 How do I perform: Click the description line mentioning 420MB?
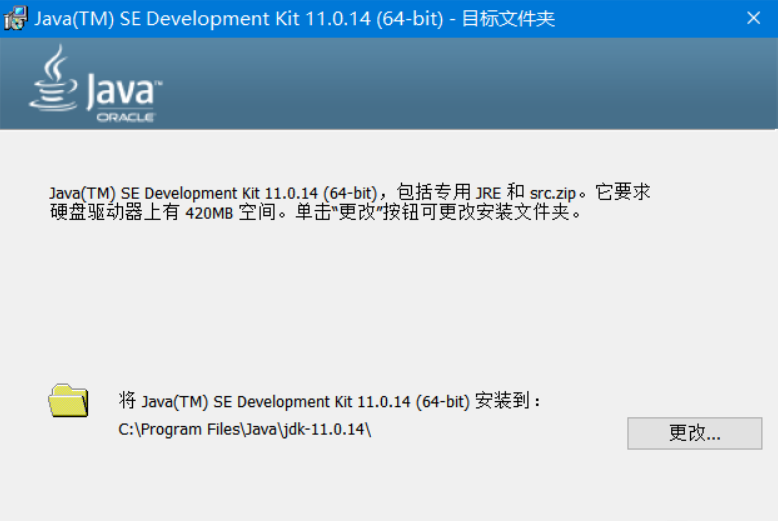pyautogui.click(x=316, y=212)
